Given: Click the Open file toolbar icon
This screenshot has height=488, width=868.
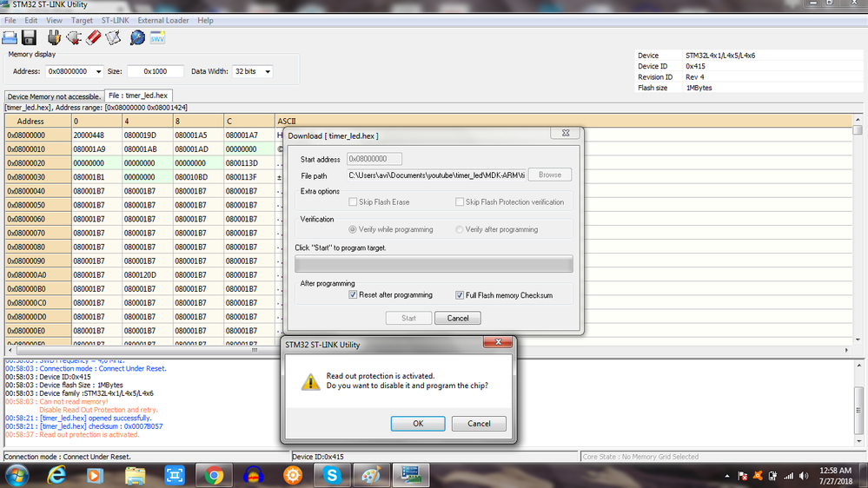Looking at the screenshot, I should [10, 37].
